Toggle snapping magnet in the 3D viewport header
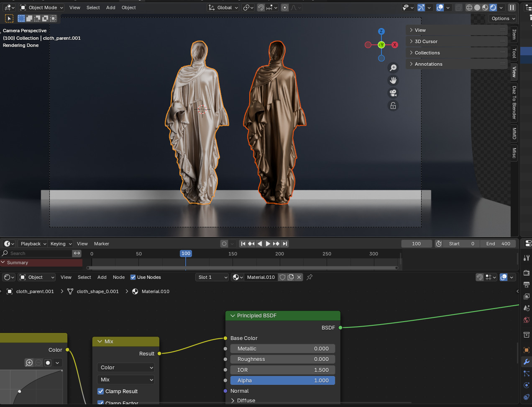 pos(261,8)
